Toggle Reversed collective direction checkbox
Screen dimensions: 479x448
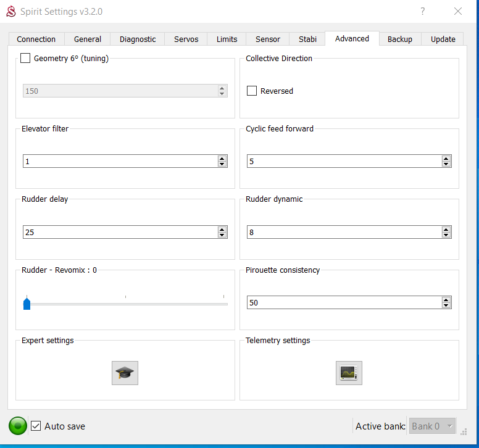(252, 91)
